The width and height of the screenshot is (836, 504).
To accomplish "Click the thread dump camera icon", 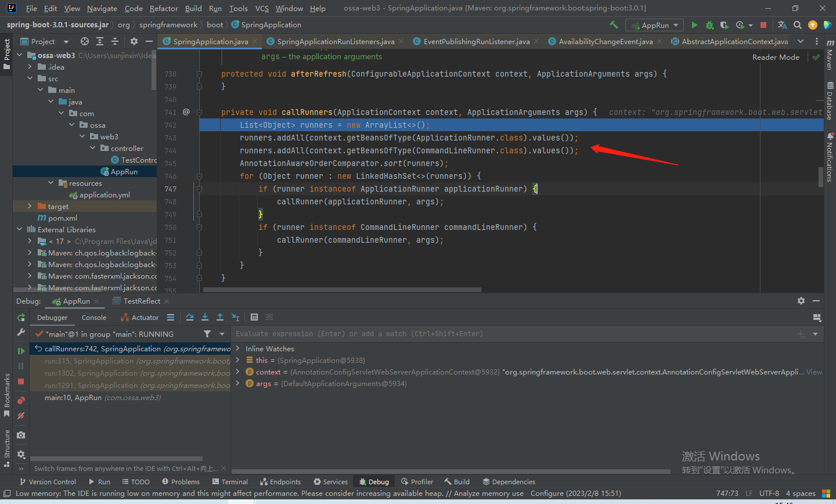I will point(21,435).
